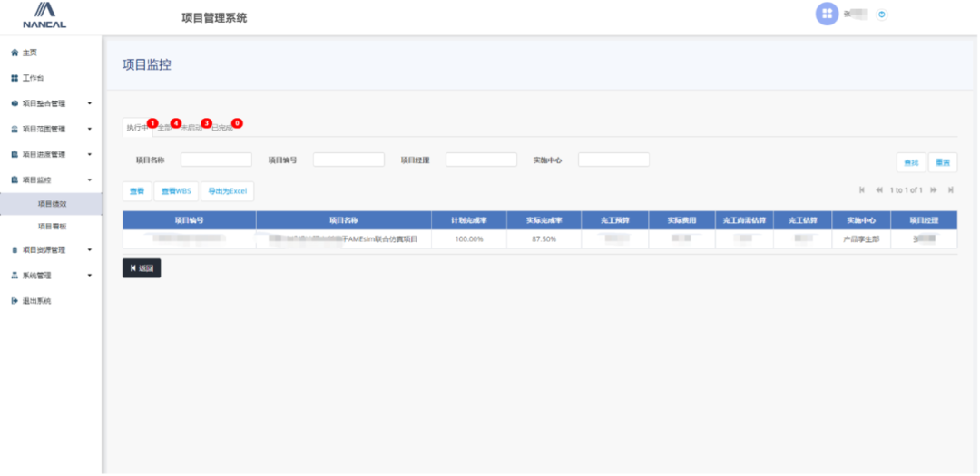Switch to the 未启动 tab
The height and width of the screenshot is (476, 980).
click(191, 128)
